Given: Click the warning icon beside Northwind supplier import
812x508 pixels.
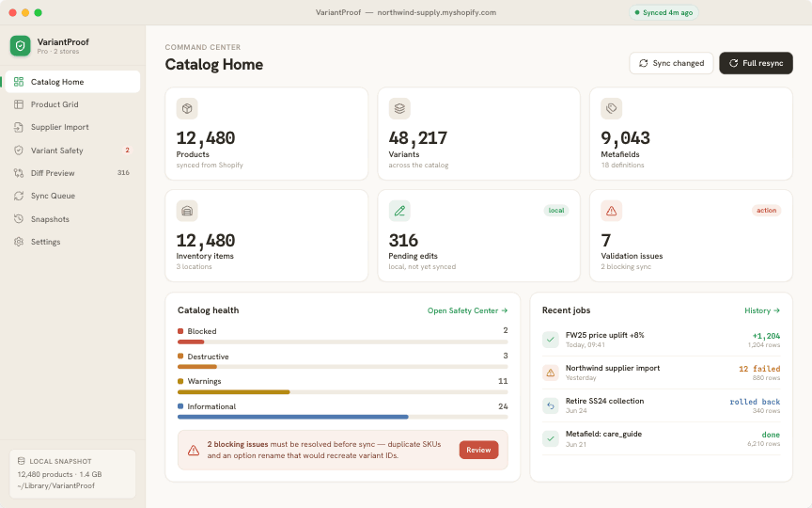Looking at the screenshot, I should tap(551, 373).
